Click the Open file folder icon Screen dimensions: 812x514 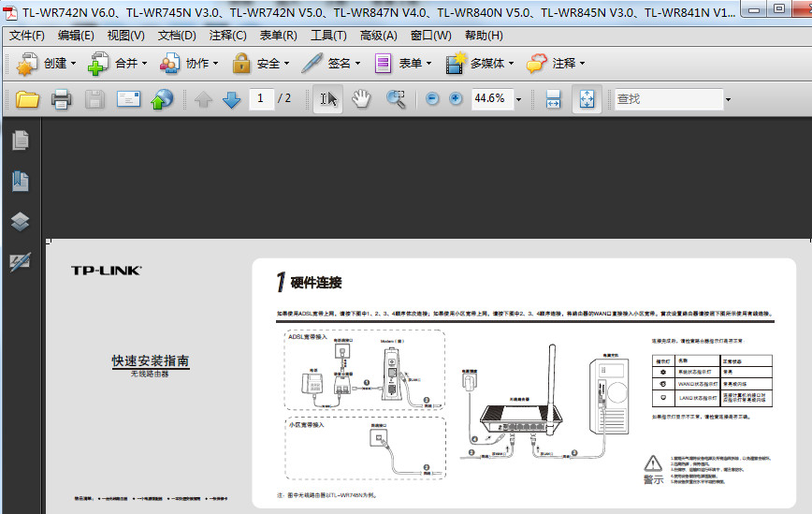[27, 98]
